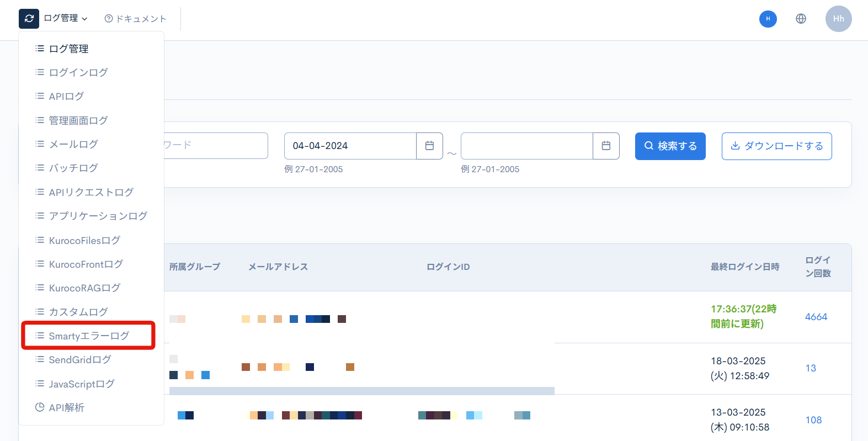Click the list icon beside メールログ
Image resolution: width=868 pixels, height=441 pixels.
[40, 144]
